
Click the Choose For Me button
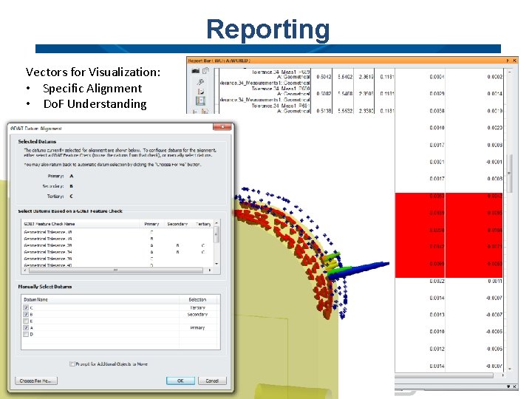[x=36, y=381]
